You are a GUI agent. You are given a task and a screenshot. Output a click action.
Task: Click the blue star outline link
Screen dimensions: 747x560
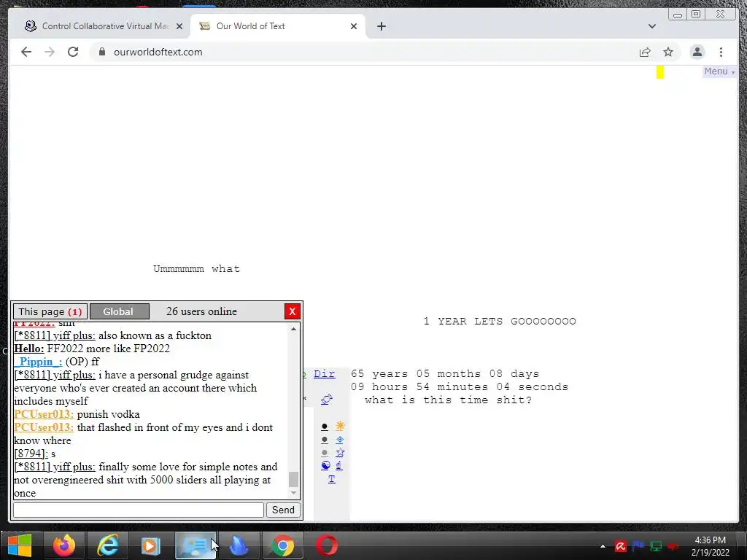click(x=340, y=452)
